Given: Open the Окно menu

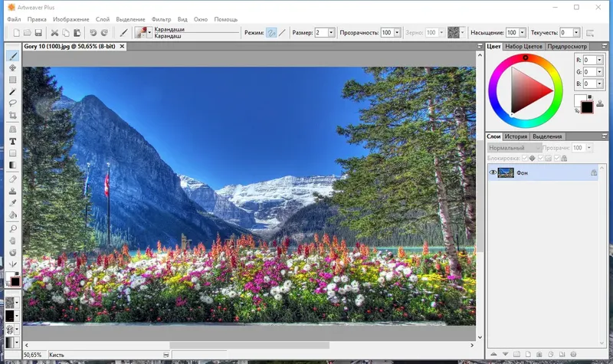Looking at the screenshot, I should [201, 19].
